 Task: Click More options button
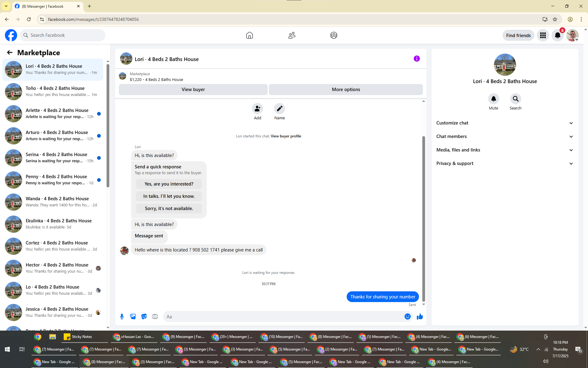(x=346, y=90)
